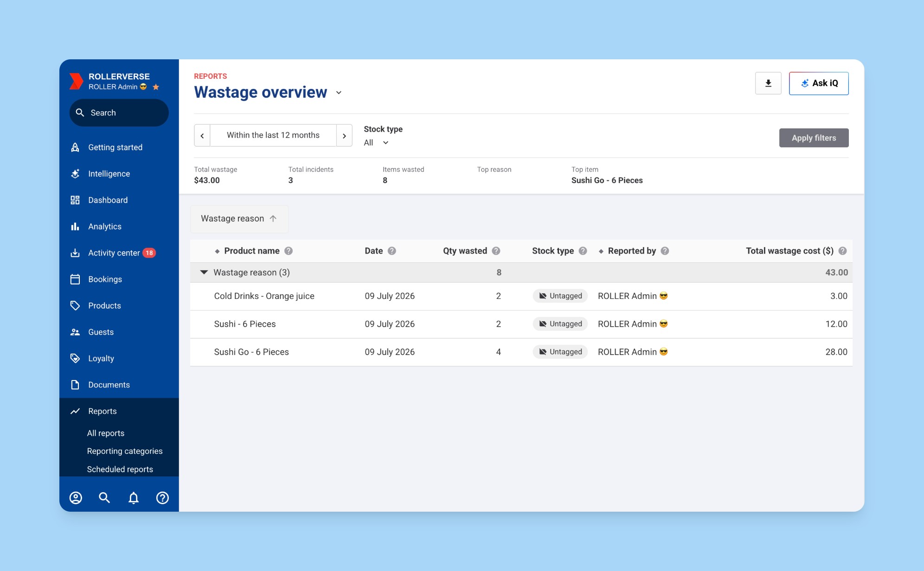Click the Date column header

373,251
